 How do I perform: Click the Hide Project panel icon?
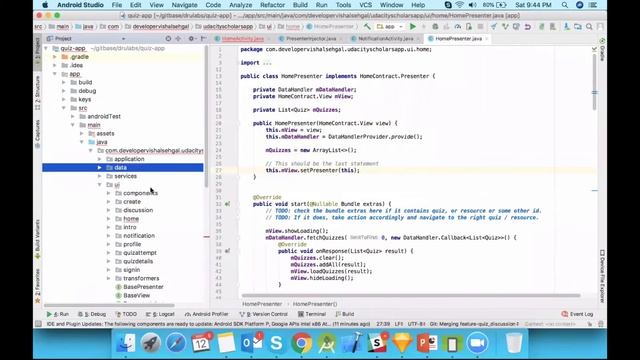pyautogui.click(x=203, y=38)
